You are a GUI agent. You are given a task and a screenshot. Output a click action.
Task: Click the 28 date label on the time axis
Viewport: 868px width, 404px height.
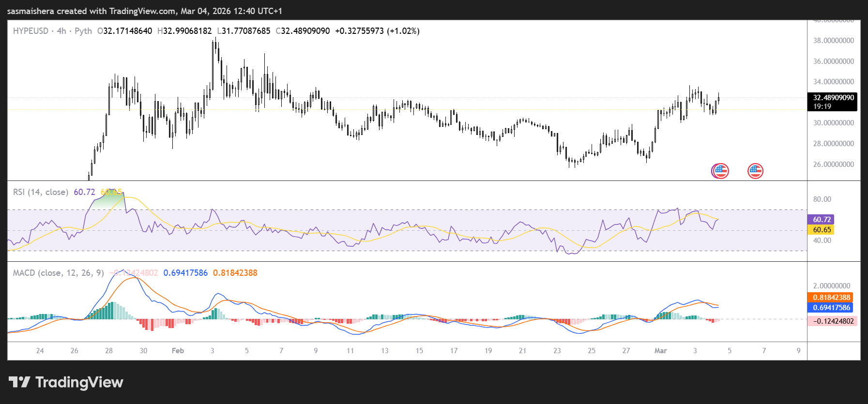coord(109,351)
